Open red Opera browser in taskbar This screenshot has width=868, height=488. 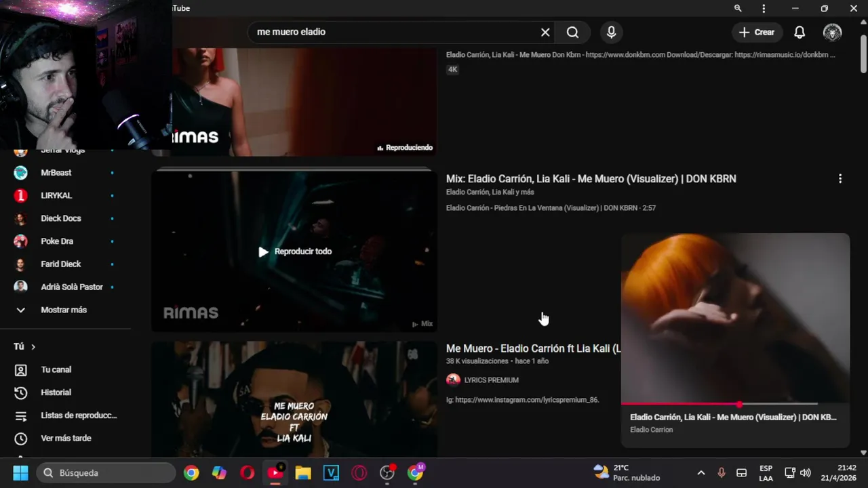click(247, 472)
